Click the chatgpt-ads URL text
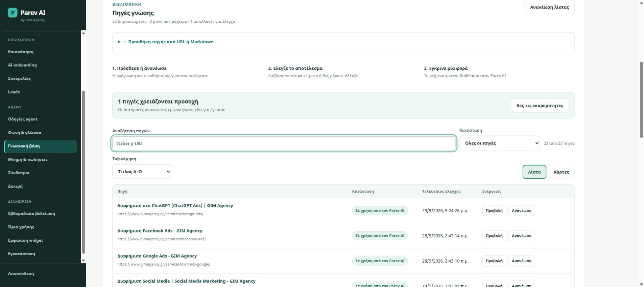644x287 pixels. [160, 214]
